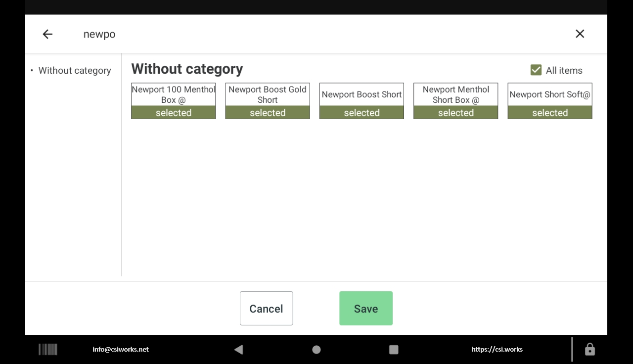633x364 pixels.
Task: Click the search field containing 'newpo'
Action: (316, 34)
